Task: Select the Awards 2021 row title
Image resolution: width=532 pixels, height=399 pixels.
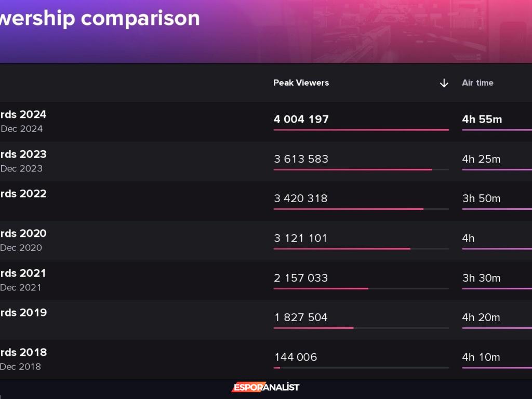Action: 23,273
